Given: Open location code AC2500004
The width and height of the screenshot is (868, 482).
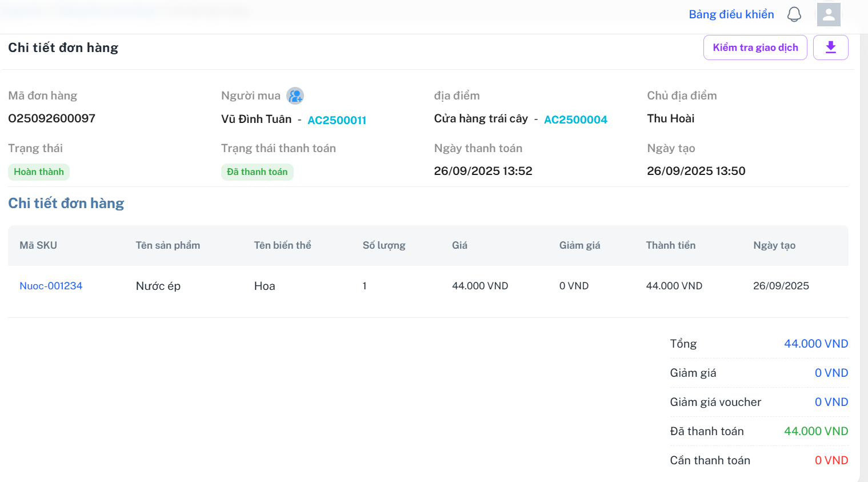Looking at the screenshot, I should [575, 119].
